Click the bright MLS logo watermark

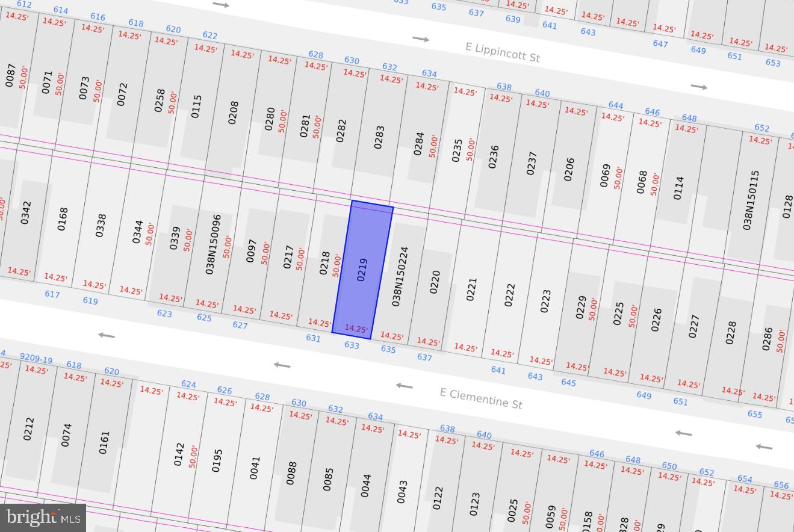(x=43, y=518)
